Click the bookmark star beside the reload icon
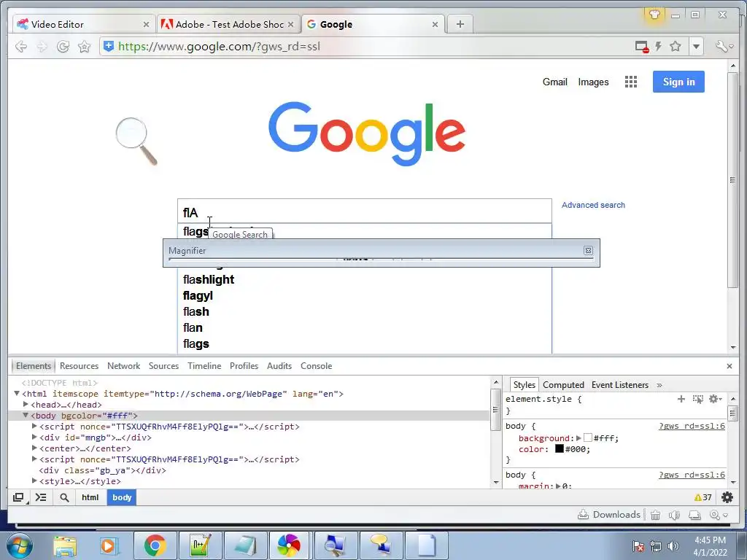The width and height of the screenshot is (747, 560). 85,46
